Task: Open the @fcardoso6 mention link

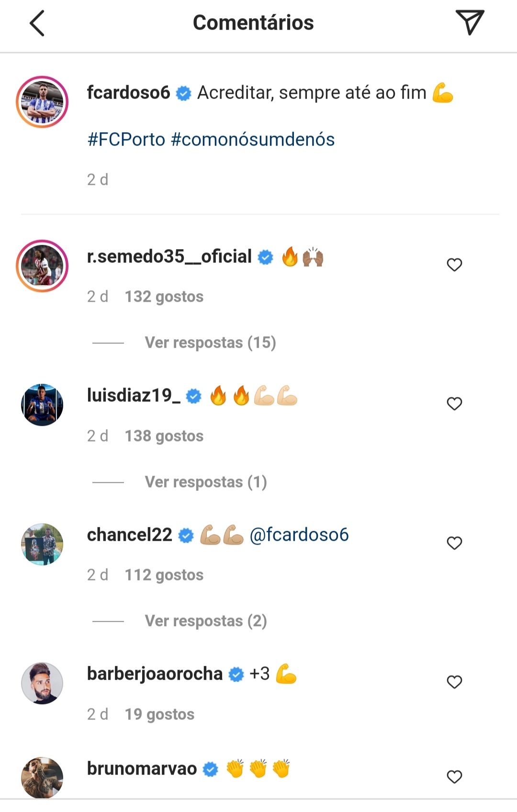Action: click(299, 535)
